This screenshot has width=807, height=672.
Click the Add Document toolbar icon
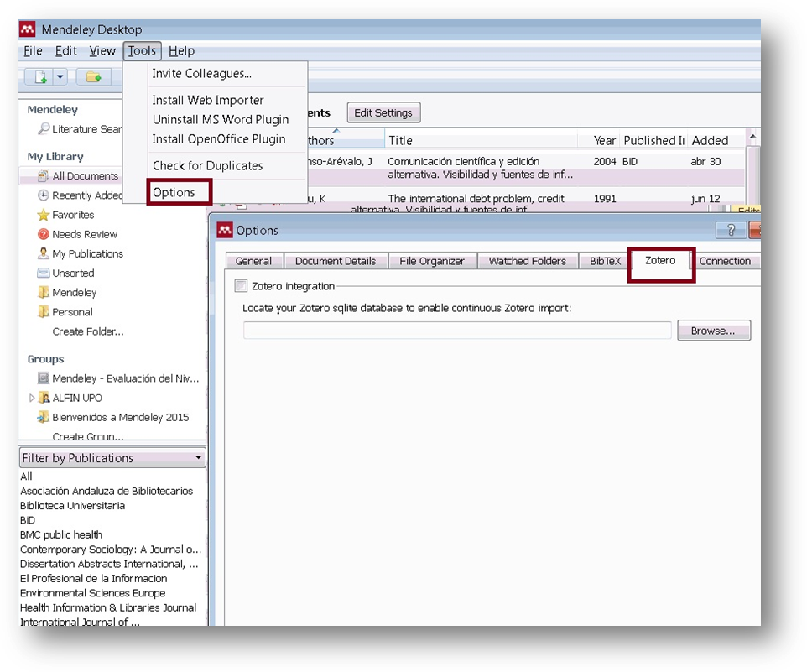tap(40, 77)
